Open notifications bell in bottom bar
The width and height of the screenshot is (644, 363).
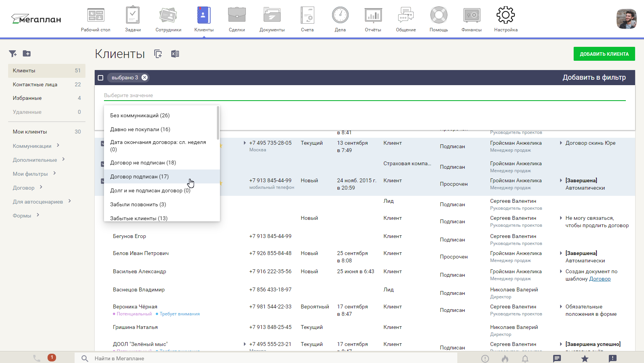(525, 359)
